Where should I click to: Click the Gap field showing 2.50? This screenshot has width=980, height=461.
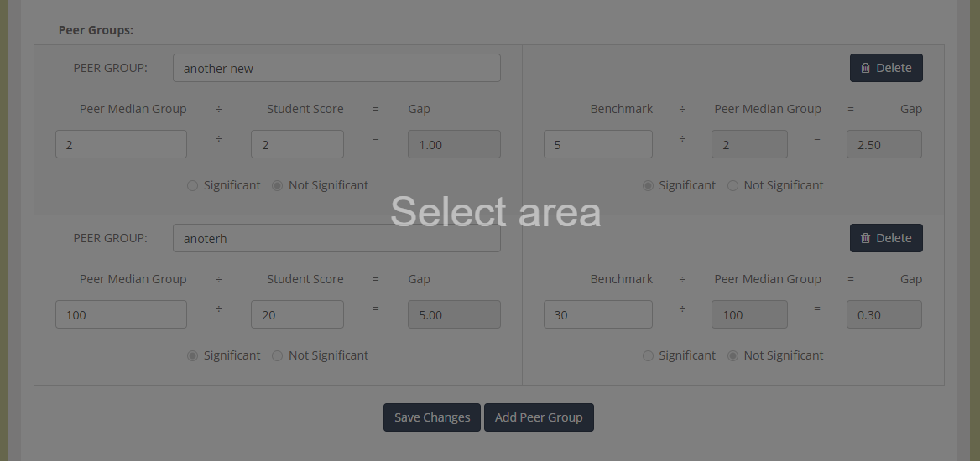[x=884, y=144]
